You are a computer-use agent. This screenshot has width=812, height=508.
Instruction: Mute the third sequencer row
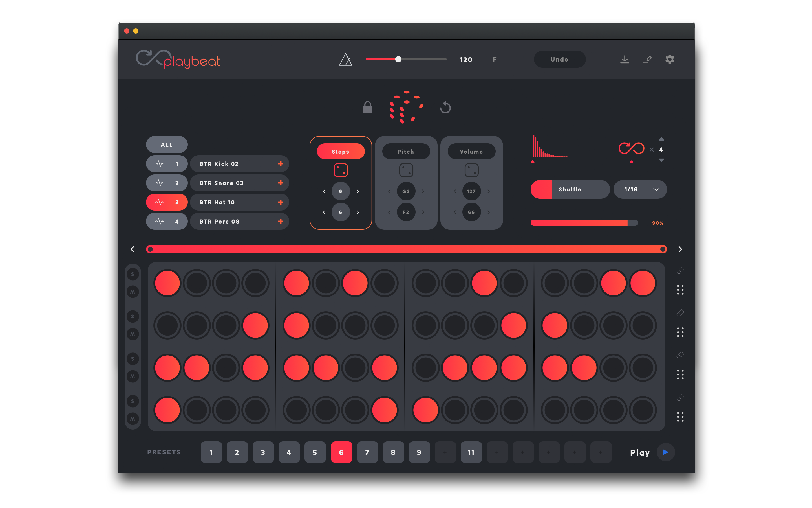pyautogui.click(x=133, y=376)
